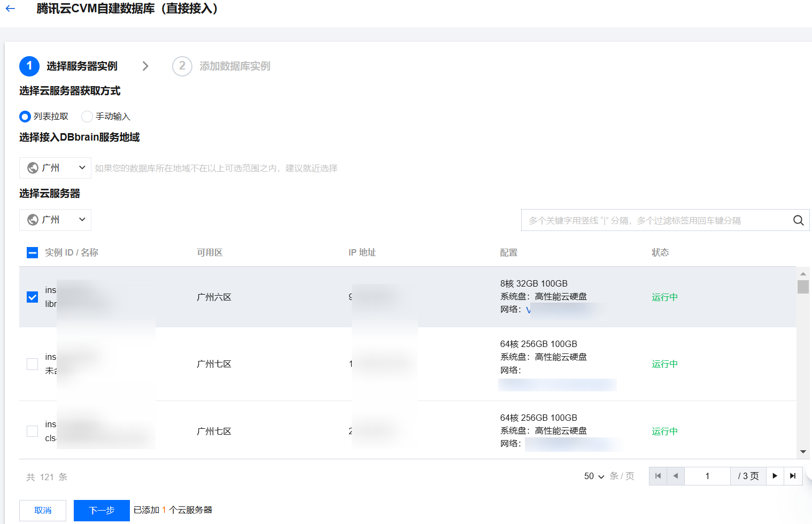The height and width of the screenshot is (524, 812).
Task: Select the 手动输入 radio option
Action: point(87,117)
